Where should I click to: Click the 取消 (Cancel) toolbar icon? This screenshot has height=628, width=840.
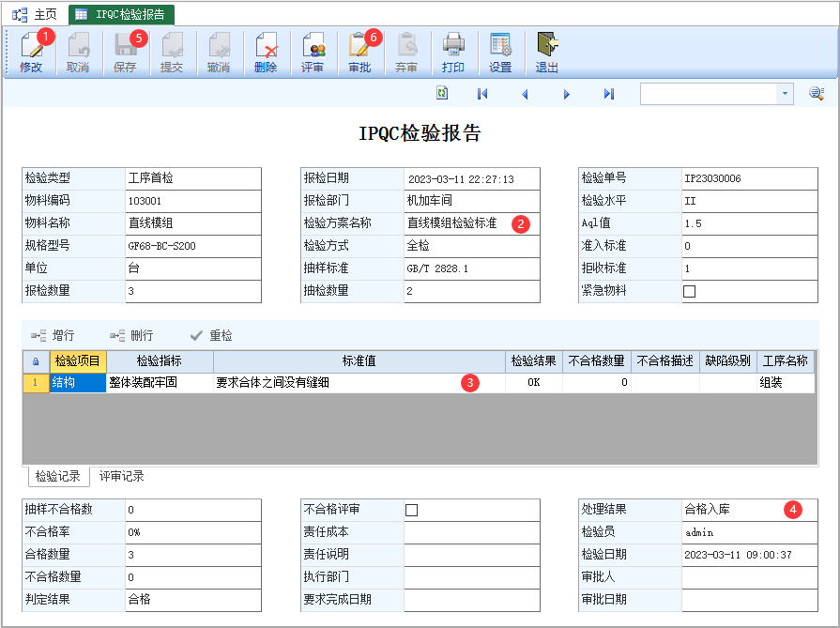(x=78, y=52)
